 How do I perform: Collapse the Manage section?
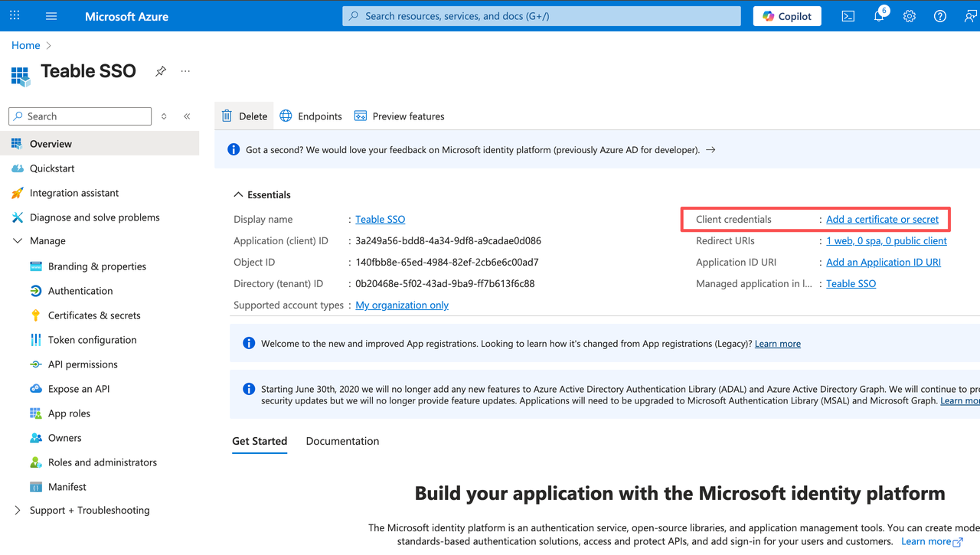point(18,241)
